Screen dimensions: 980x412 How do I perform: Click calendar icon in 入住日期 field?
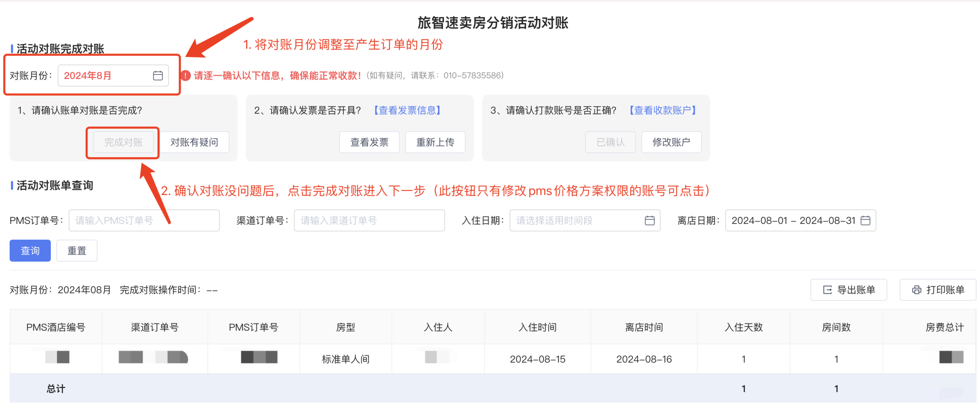(x=649, y=220)
